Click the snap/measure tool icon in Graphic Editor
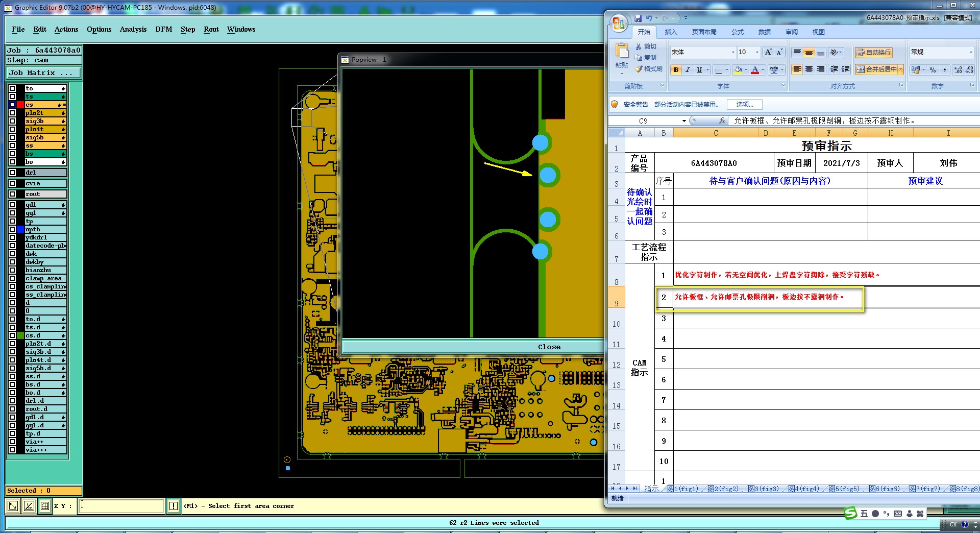This screenshot has width=980, height=533. (29, 506)
